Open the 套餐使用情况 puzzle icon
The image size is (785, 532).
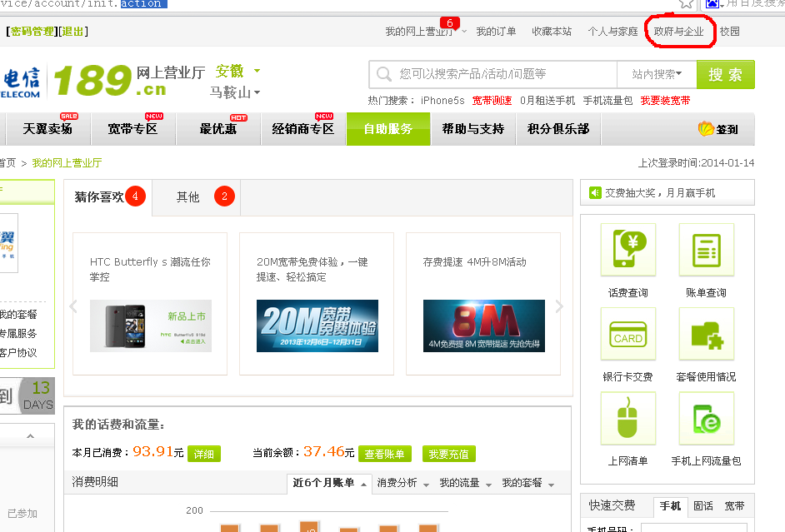click(x=707, y=334)
